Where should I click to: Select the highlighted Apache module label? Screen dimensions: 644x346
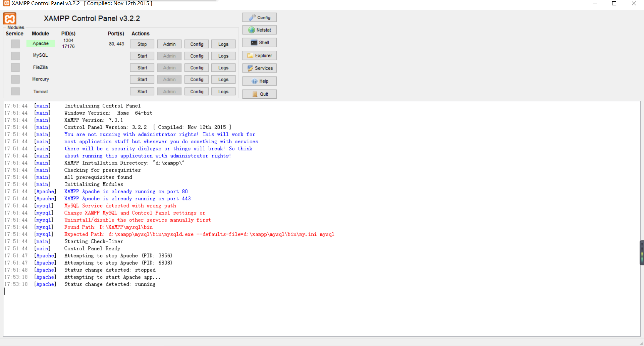(x=41, y=43)
